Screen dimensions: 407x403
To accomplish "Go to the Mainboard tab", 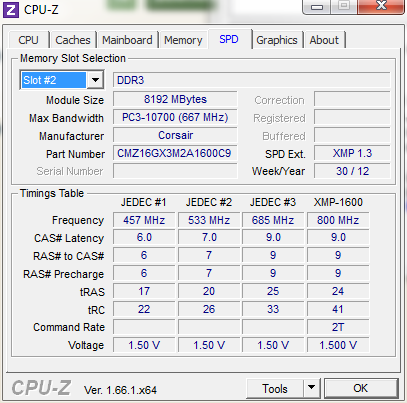I will click(x=127, y=40).
